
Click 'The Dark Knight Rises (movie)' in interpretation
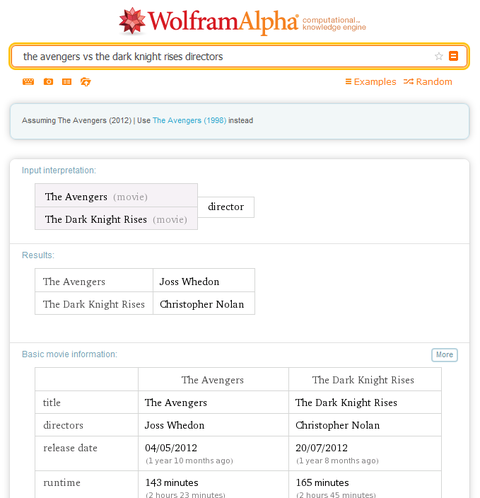click(116, 219)
